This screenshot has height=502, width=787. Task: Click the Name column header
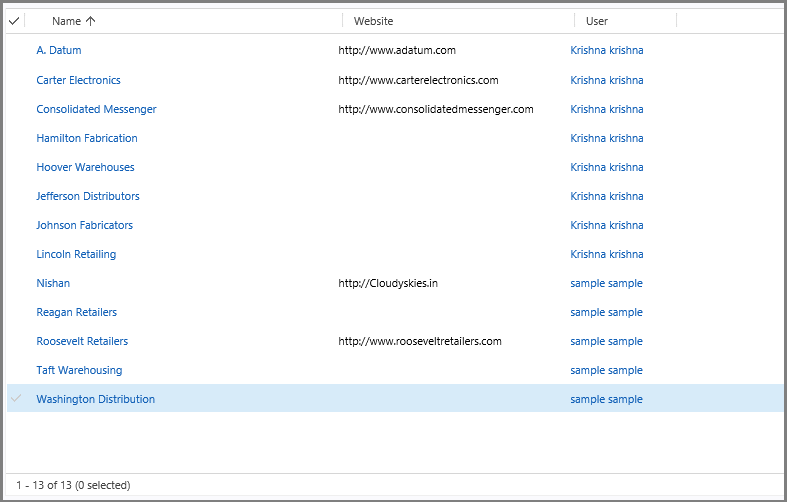click(66, 21)
